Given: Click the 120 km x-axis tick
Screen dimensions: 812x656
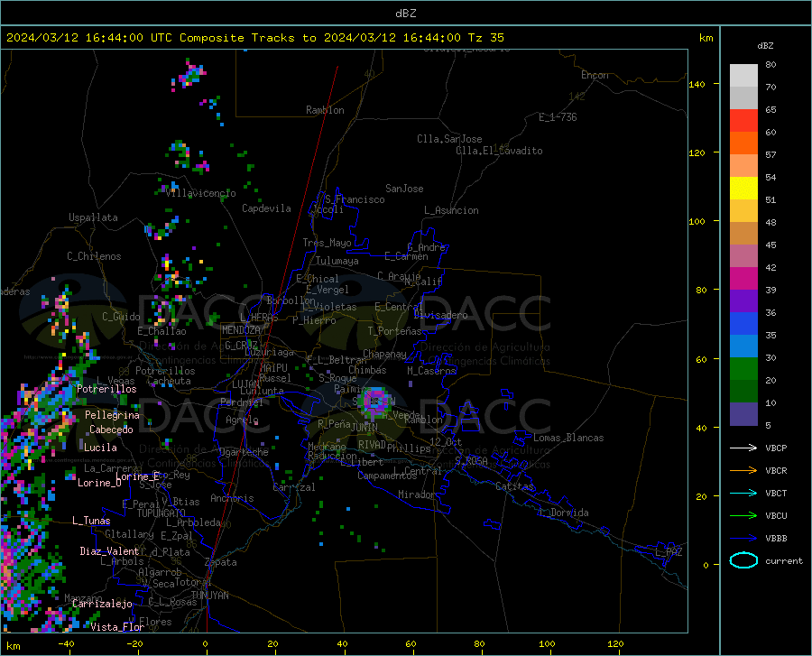Looking at the screenshot, I should [x=615, y=644].
